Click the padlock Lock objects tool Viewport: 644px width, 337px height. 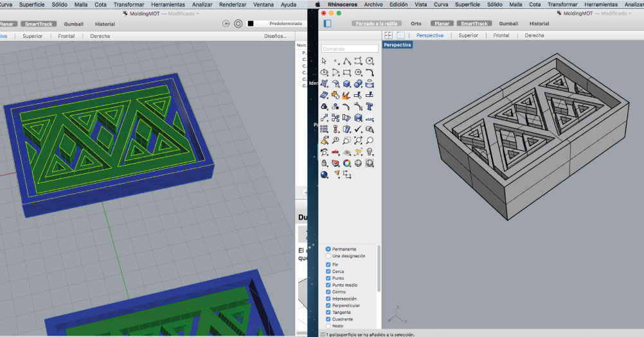[x=324, y=163]
